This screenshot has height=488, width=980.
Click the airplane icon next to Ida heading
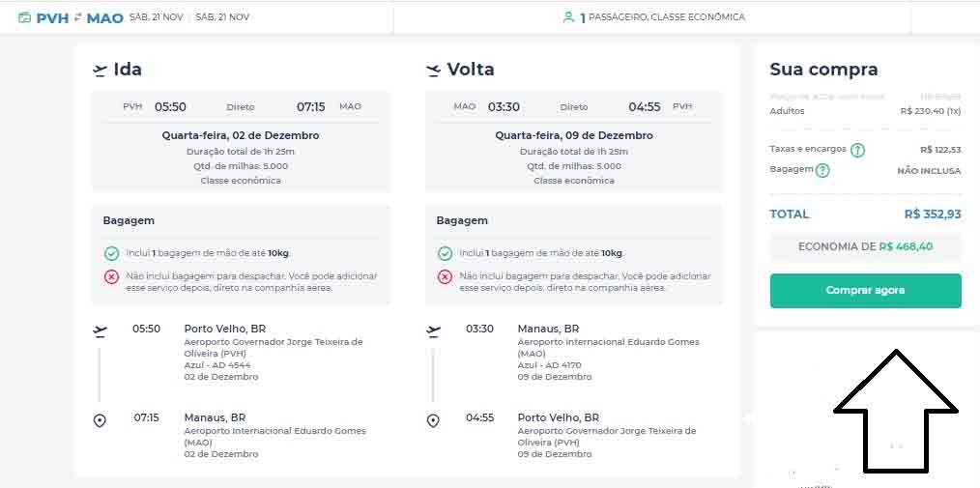[100, 70]
